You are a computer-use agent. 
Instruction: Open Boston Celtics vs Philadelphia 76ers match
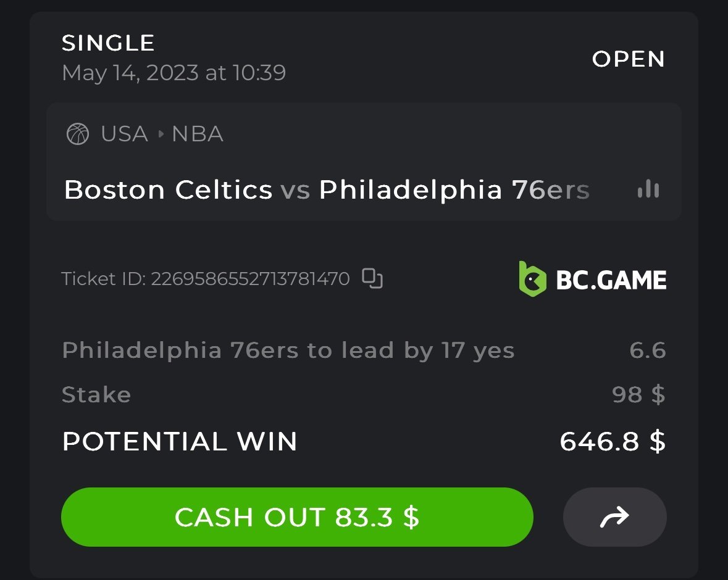[326, 190]
